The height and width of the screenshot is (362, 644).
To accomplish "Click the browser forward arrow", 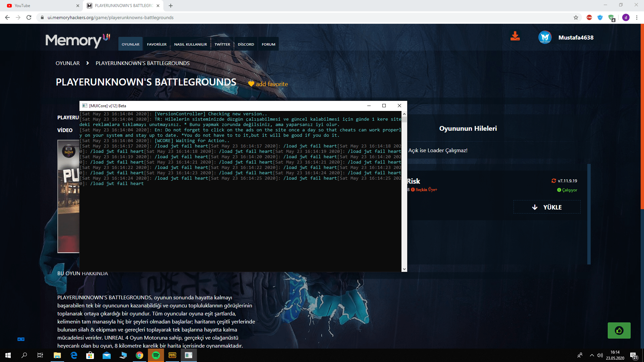I will 18,17.
